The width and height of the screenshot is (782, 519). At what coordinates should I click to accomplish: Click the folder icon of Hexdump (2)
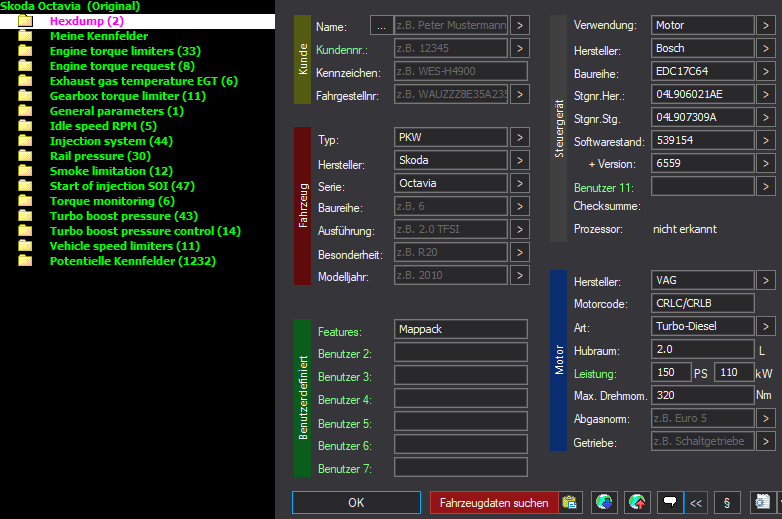point(25,21)
